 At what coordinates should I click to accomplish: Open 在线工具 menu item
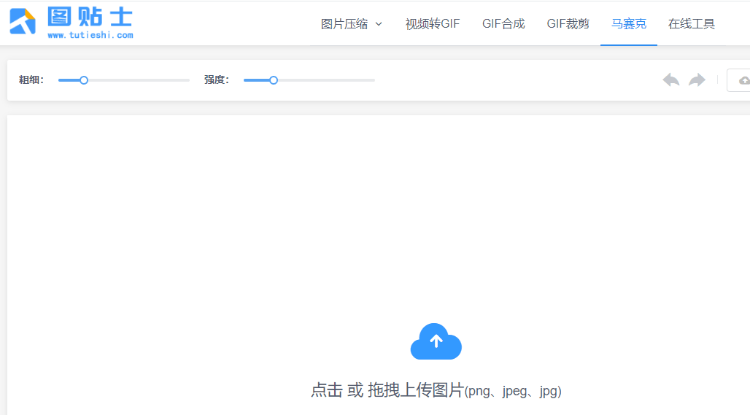tap(691, 24)
